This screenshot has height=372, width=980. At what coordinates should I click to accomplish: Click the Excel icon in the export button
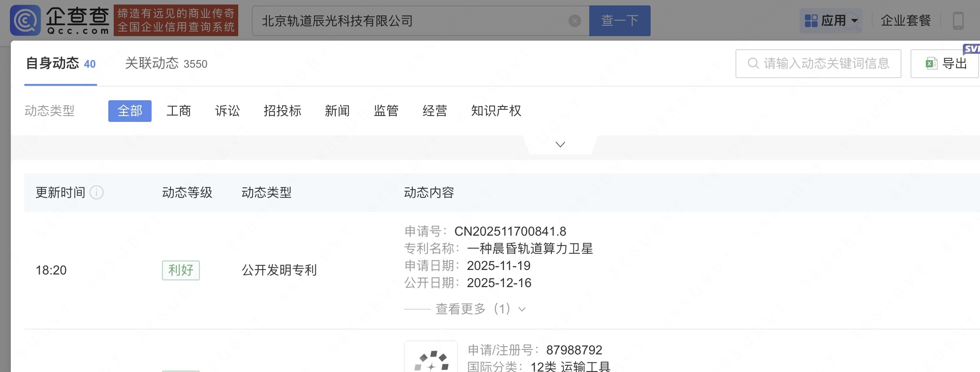click(932, 64)
